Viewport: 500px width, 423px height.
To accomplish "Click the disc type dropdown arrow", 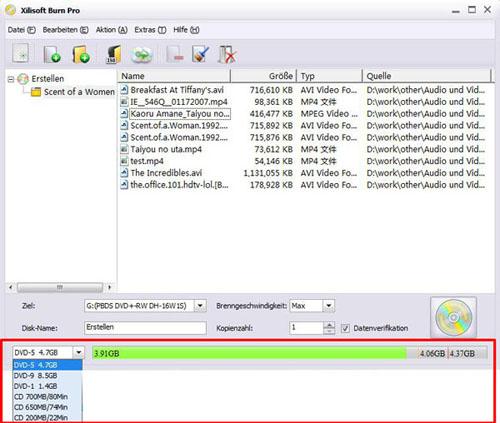I will click(78, 352).
